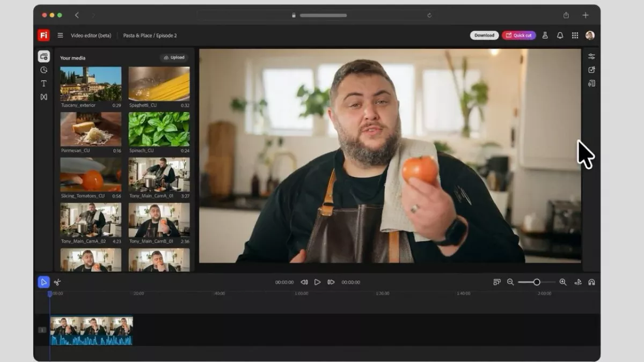Open the transitions panel icon
Viewport: 644px width, 362px height.
[43, 97]
